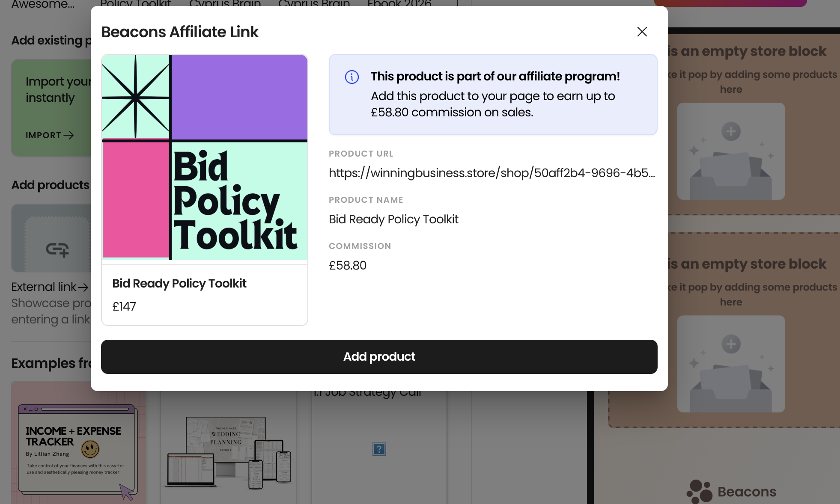Click the £58.80 commission value

(348, 265)
